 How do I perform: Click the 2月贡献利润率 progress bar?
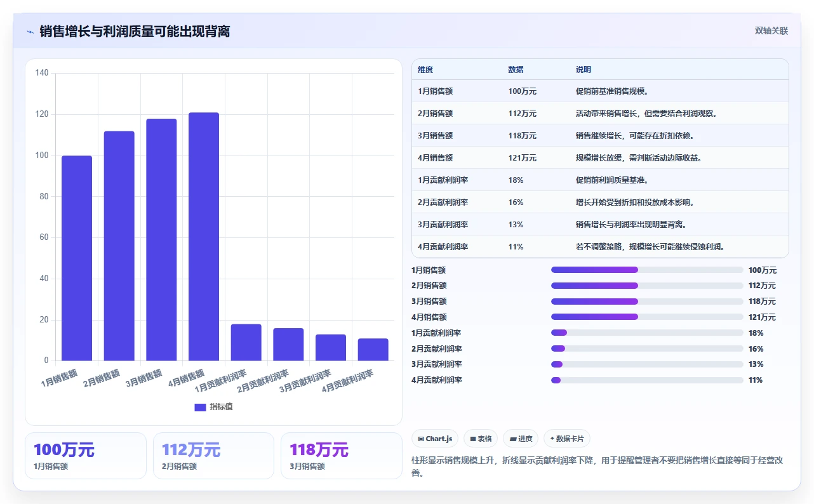point(647,348)
